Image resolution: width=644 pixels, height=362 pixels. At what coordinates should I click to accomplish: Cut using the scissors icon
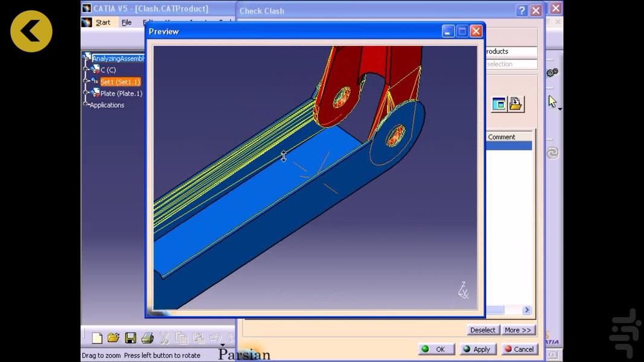164,338
